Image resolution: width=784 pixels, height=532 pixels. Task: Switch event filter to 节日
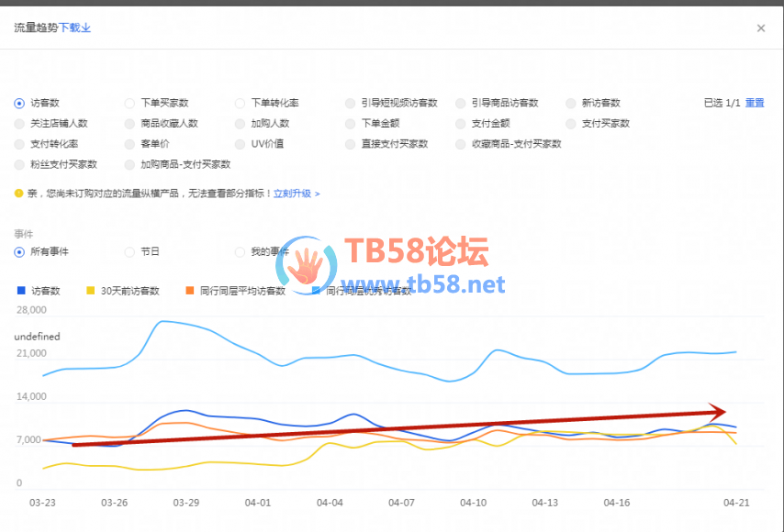pyautogui.click(x=130, y=251)
